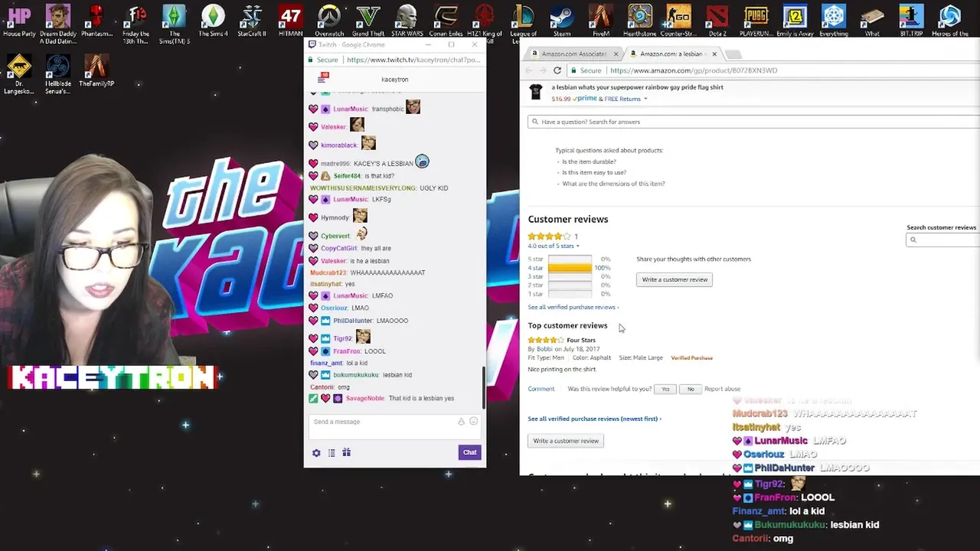Open emote picker in Twitch chat
This screenshot has height=551, width=980.
pyautogui.click(x=473, y=422)
